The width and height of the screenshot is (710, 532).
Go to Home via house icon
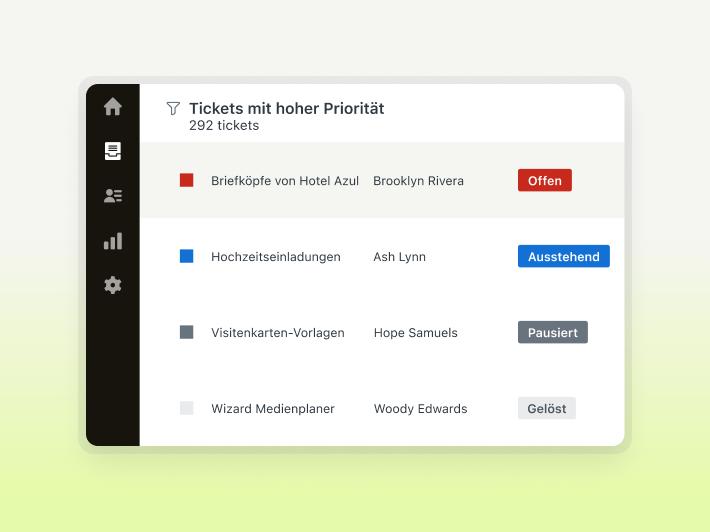click(113, 107)
